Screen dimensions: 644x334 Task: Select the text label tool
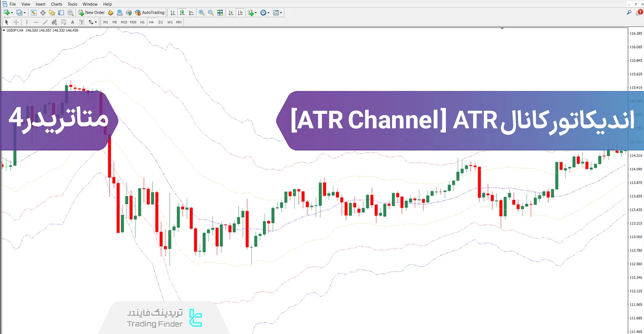pos(82,22)
